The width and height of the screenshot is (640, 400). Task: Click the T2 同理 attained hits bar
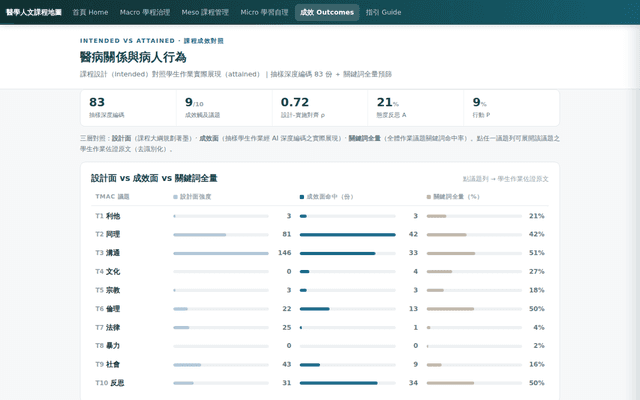point(347,235)
